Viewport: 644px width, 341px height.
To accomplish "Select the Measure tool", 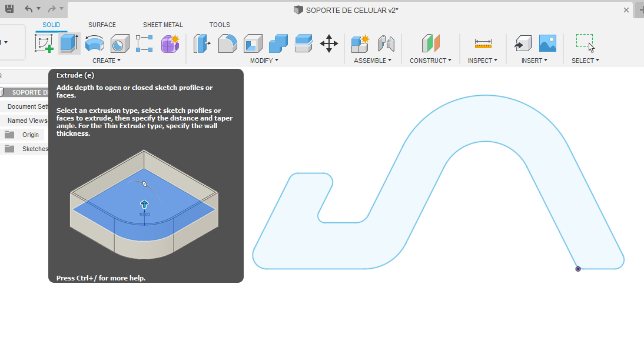I will pos(483,43).
